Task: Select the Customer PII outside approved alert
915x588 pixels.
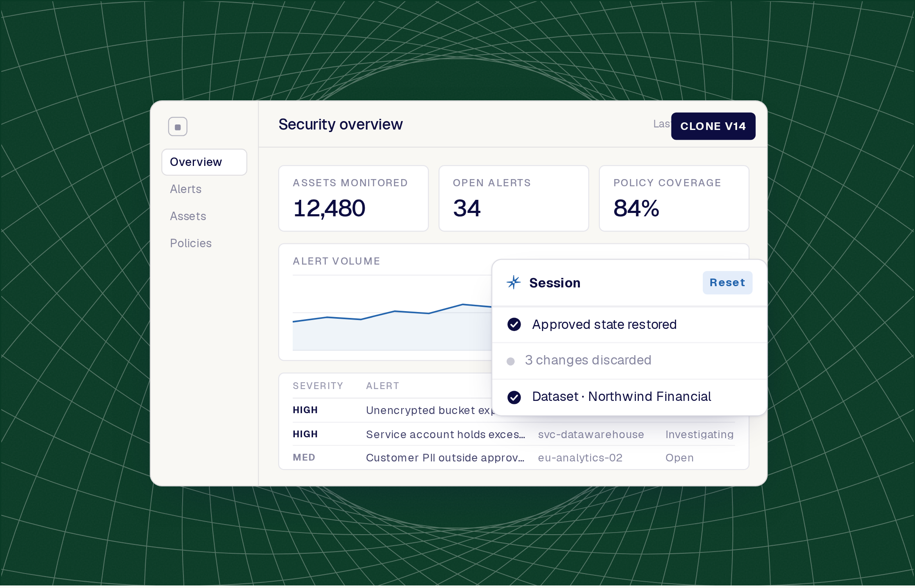Action: tap(514, 458)
